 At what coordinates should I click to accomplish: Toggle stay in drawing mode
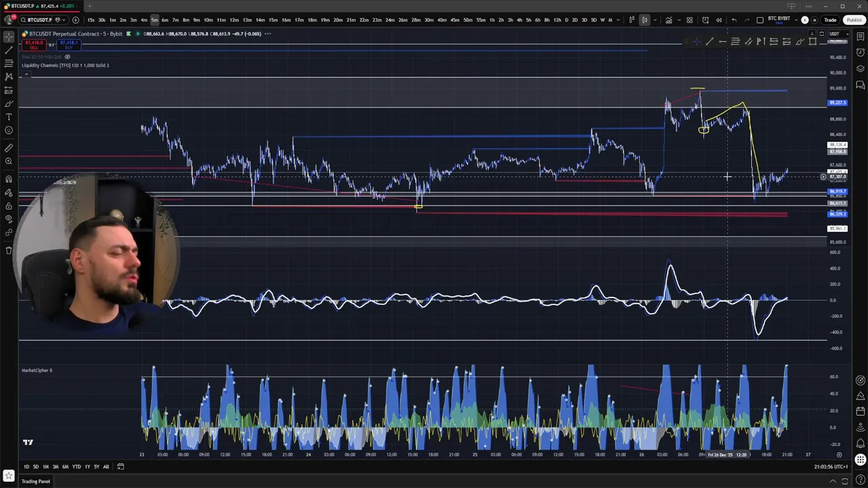[9, 192]
